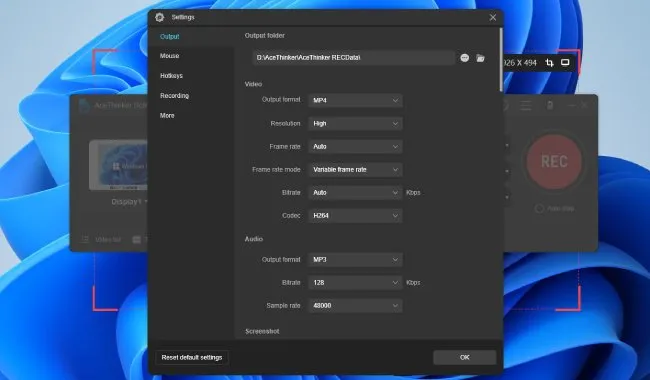650x380 pixels.
Task: Click Reset default settings button
Action: pyautogui.click(x=192, y=358)
